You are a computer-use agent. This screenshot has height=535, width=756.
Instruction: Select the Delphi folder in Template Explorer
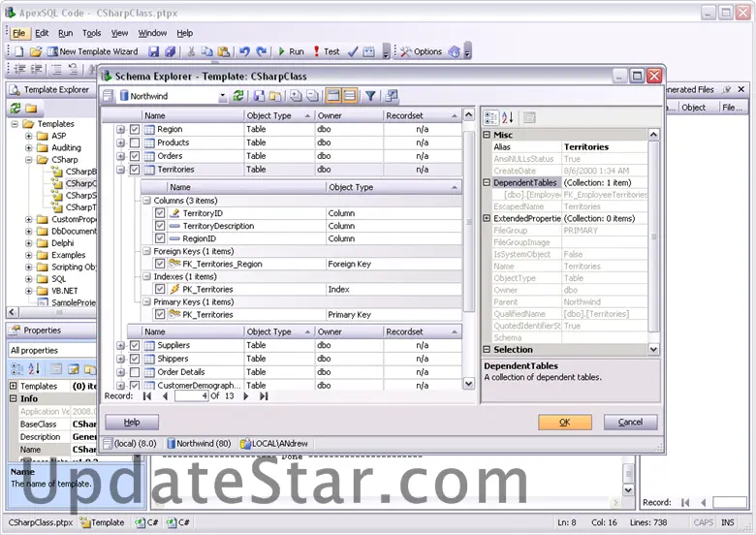pyautogui.click(x=63, y=243)
